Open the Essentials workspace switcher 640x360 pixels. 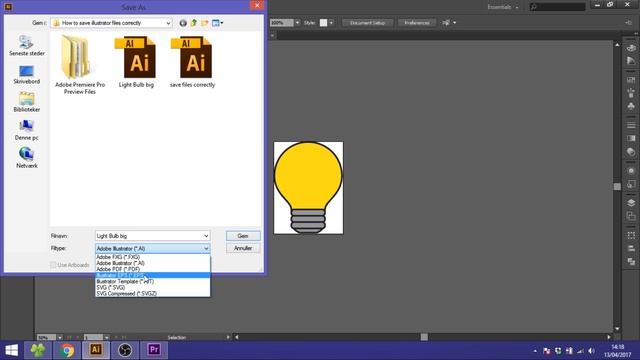coord(502,7)
